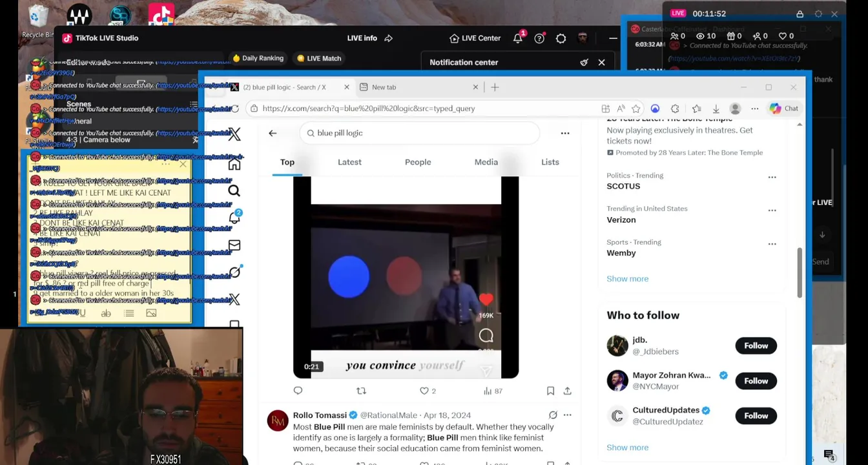The width and height of the screenshot is (868, 465).
Task: Share LIVE info arrow icon
Action: point(388,38)
